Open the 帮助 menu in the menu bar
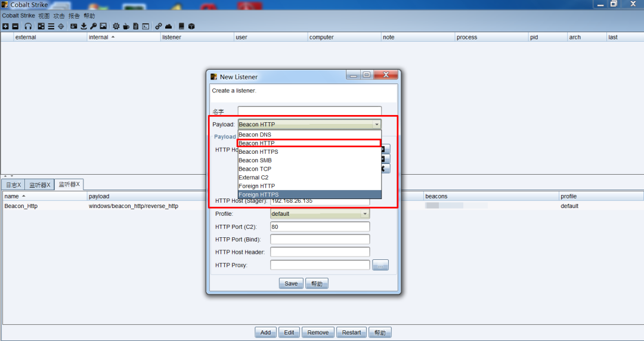 tap(89, 15)
